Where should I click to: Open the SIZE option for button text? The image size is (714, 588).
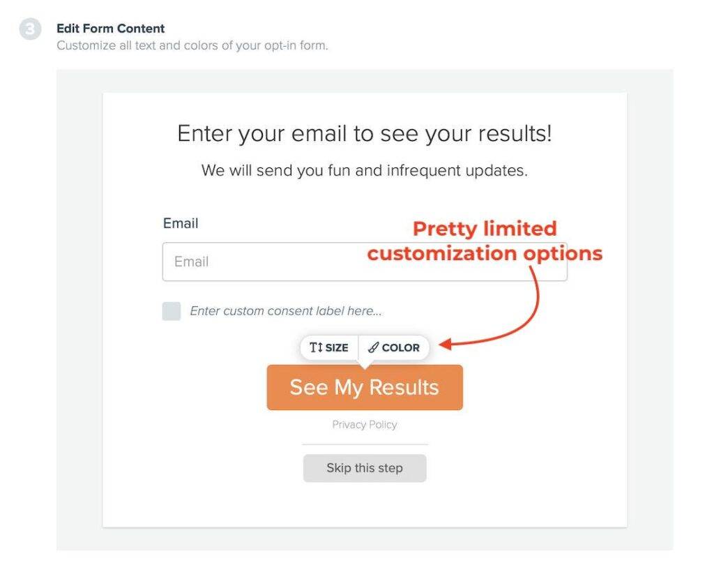329,347
